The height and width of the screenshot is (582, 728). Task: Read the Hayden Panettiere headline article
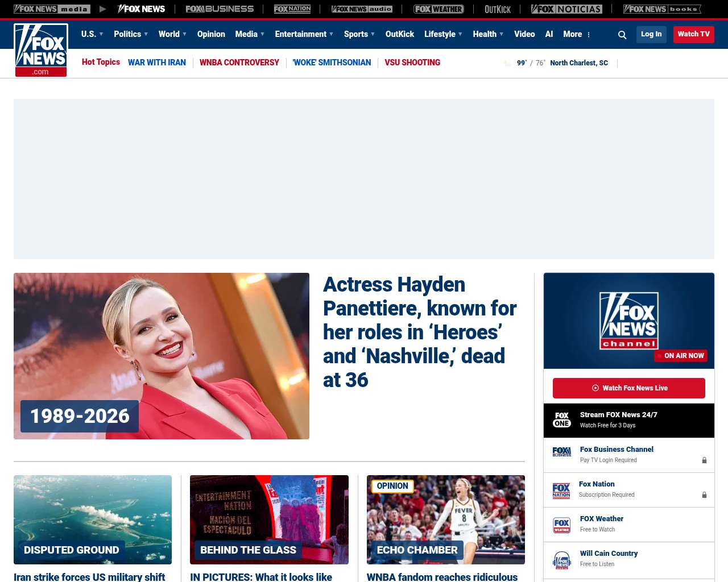(x=420, y=332)
